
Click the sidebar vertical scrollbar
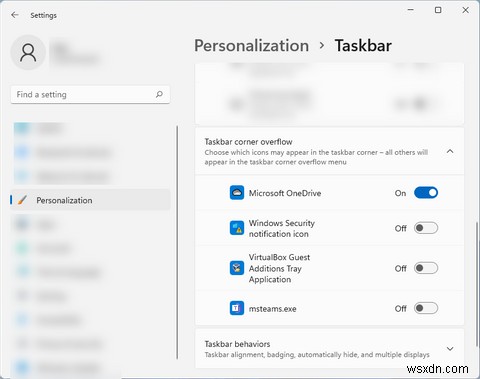[x=177, y=242]
